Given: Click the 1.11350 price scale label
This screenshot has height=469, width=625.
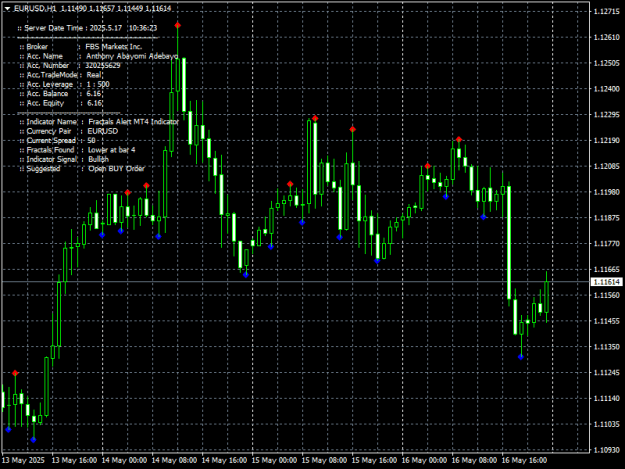Looking at the screenshot, I should 607,347.
